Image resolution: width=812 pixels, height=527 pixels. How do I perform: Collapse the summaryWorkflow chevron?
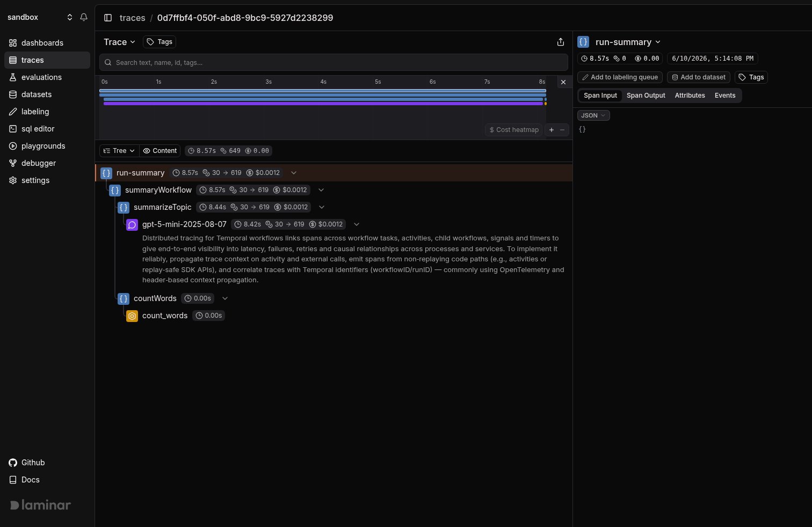321,190
